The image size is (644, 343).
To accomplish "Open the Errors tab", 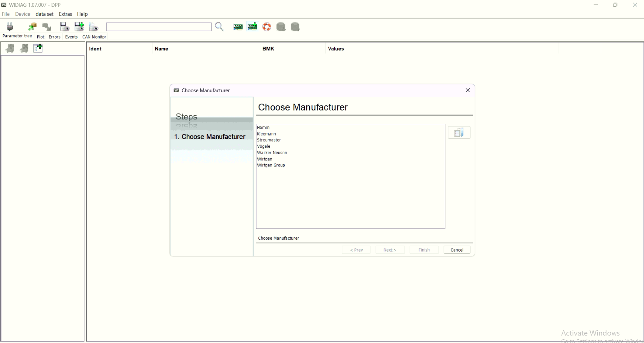I will coord(54,37).
